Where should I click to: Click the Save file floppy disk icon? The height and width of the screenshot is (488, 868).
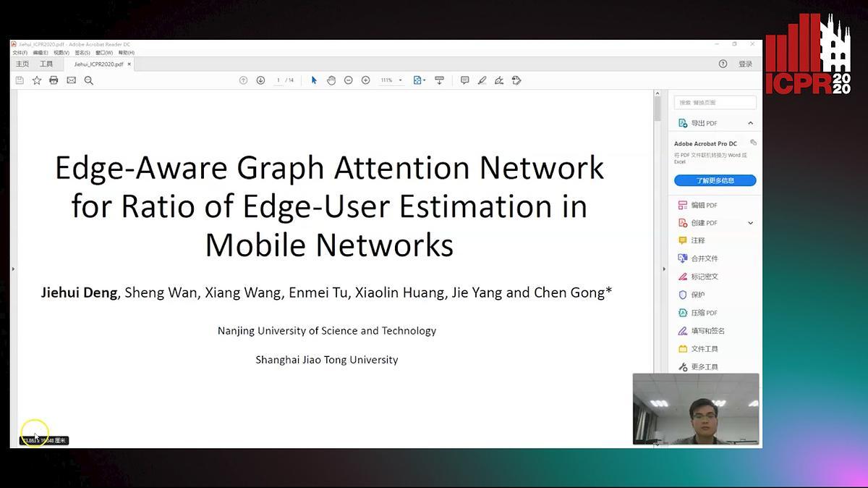click(x=20, y=80)
